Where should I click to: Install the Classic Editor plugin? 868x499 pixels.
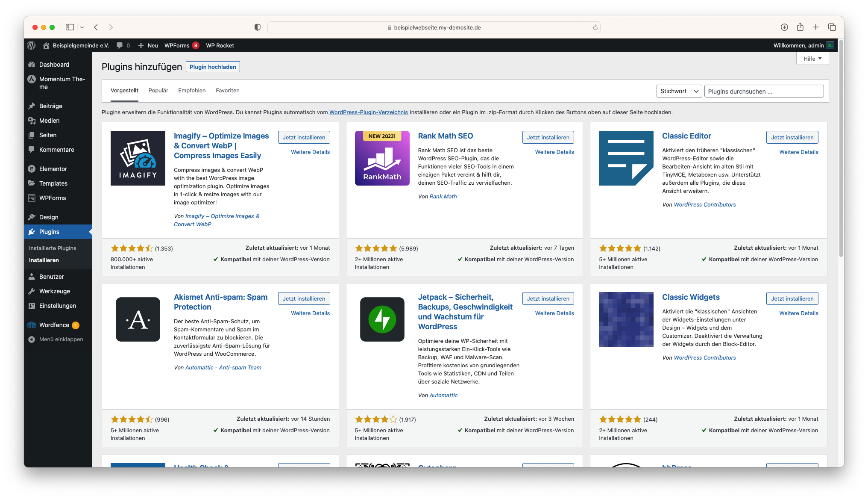792,137
